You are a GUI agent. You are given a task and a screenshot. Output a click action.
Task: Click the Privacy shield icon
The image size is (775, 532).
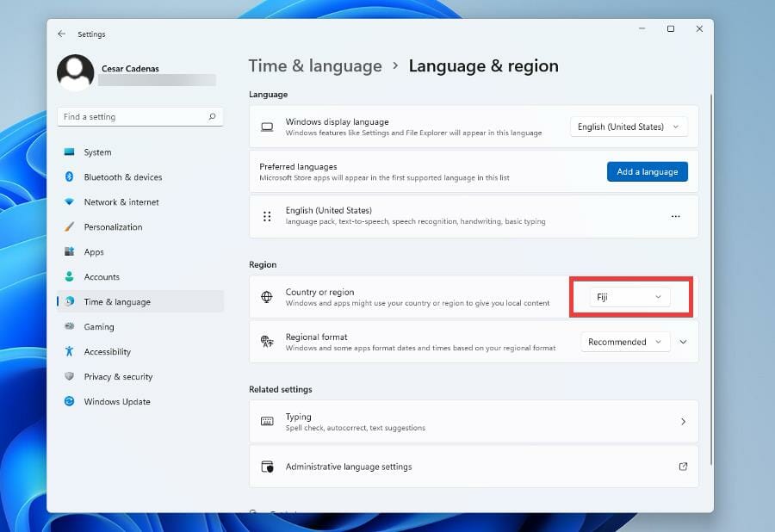click(x=69, y=376)
